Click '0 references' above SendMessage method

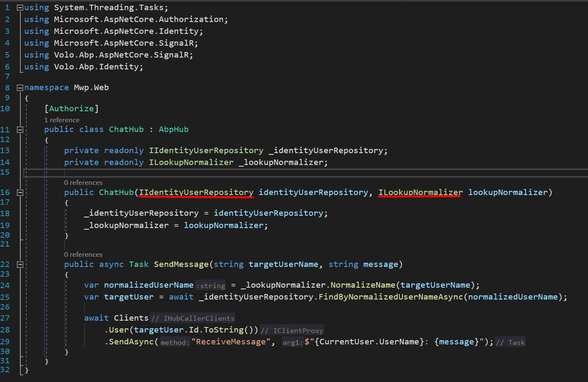[83, 255]
